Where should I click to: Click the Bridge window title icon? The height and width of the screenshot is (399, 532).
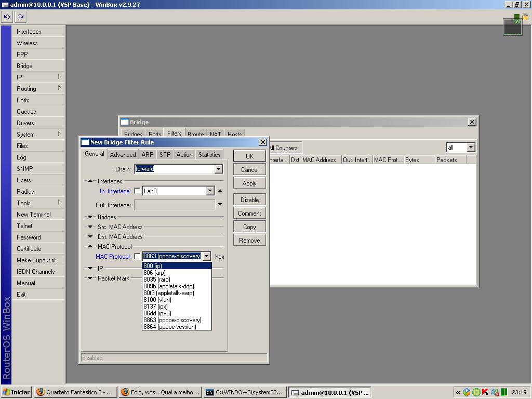[125, 122]
